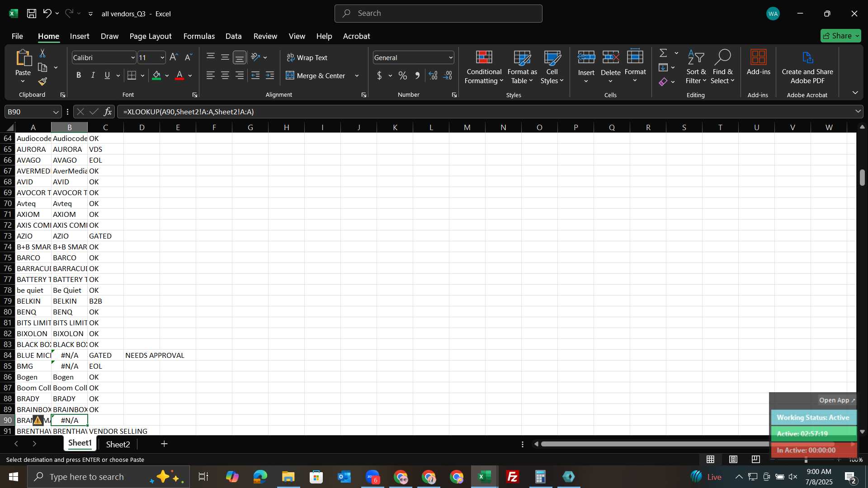Viewport: 868px width, 488px height.
Task: Toggle Align Right
Action: point(240,76)
